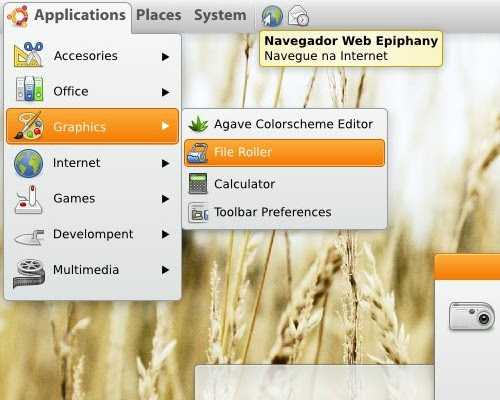Open the Places menu
This screenshot has height=400, width=500.
point(159,15)
